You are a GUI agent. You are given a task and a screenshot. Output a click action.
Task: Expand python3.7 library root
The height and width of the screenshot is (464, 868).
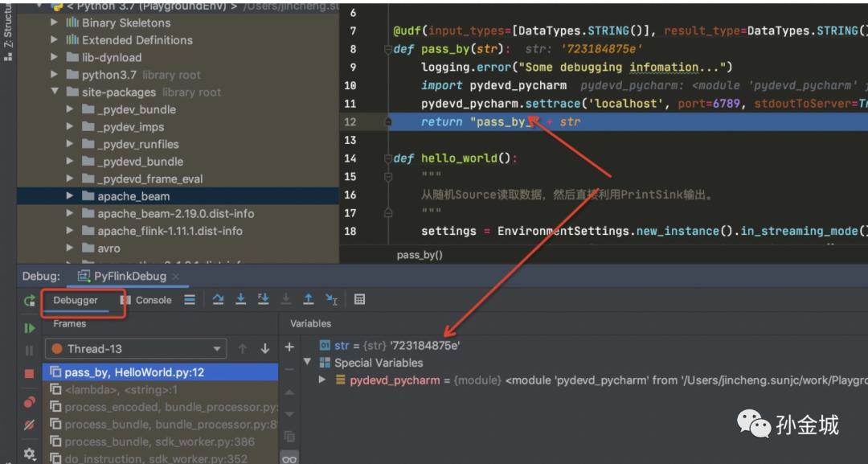(55, 74)
